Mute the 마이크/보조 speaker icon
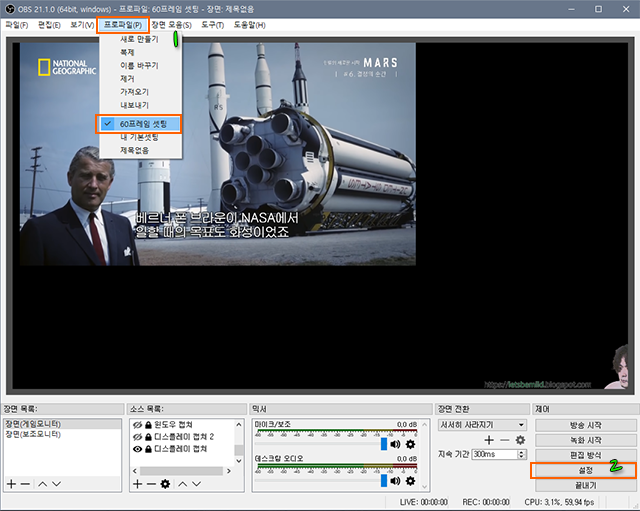Image resolution: width=640 pixels, height=511 pixels. point(395,444)
